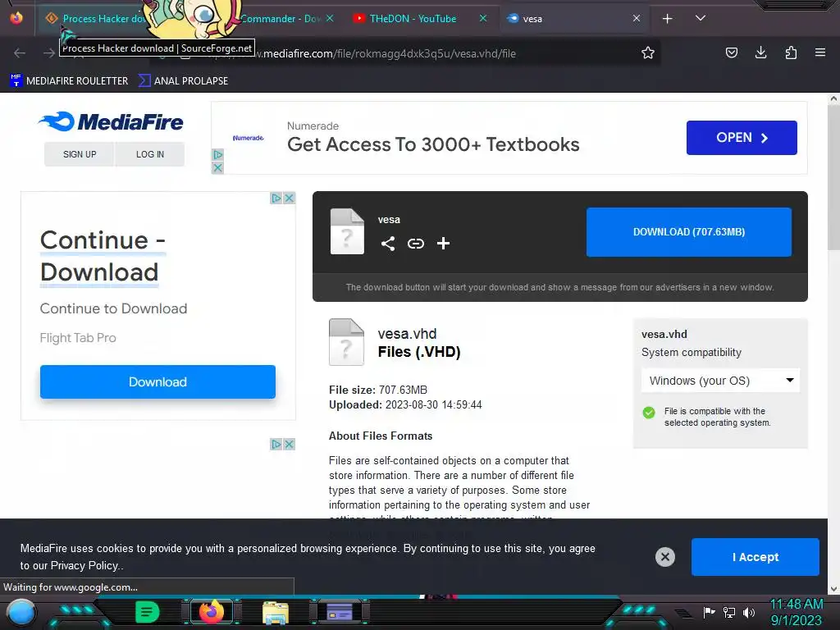Click AdChoices icon on Continue Download ad

tap(276, 199)
